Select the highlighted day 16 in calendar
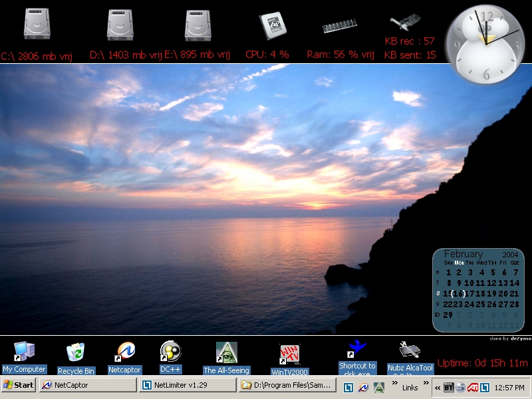This screenshot has height=399, width=532. click(x=458, y=294)
